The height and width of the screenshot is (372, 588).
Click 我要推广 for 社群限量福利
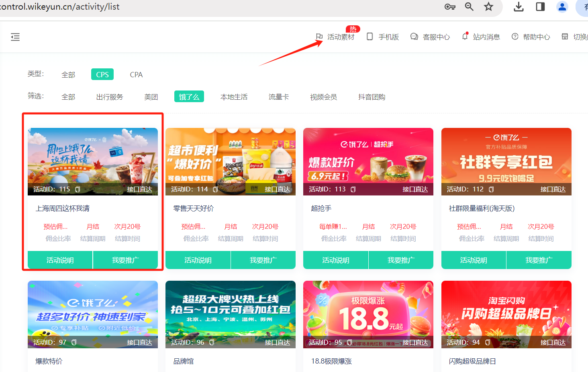click(539, 260)
